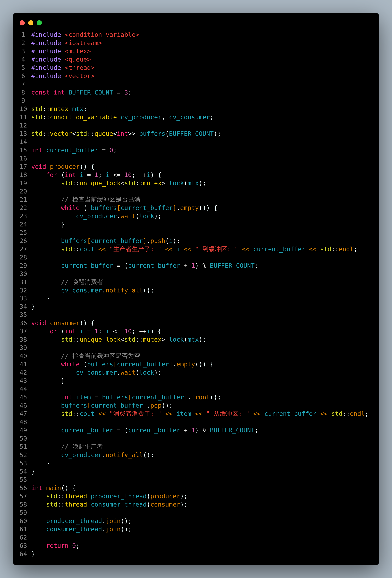Click 'cv_producer.wait' call on line 23
This screenshot has width=392, height=578.
[106, 216]
